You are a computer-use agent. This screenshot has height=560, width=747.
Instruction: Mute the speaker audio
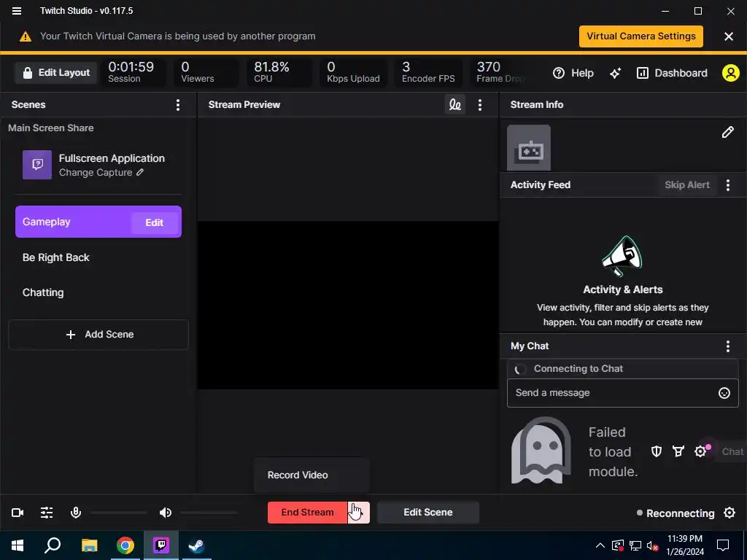tap(166, 513)
